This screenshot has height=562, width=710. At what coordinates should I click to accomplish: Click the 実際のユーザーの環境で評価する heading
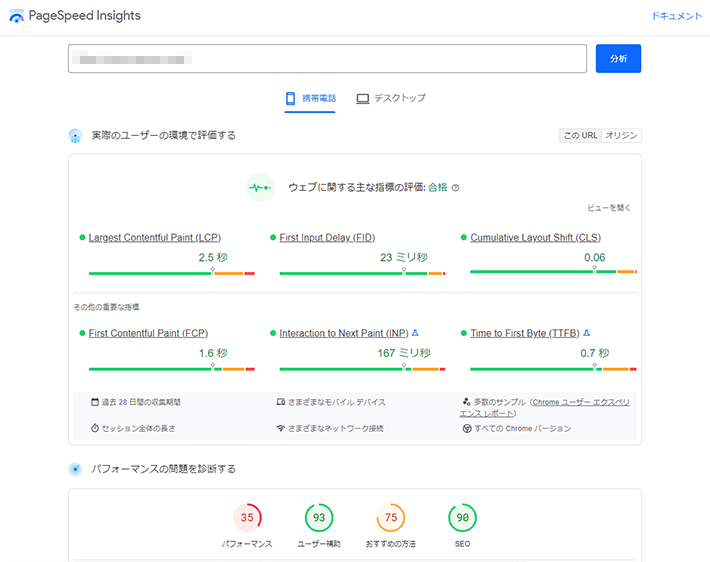163,135
